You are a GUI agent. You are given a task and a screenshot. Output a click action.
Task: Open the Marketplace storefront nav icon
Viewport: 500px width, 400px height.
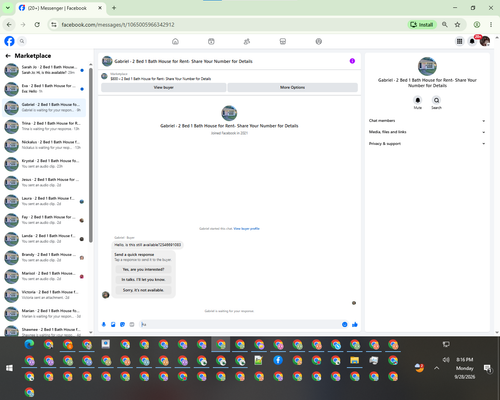283,41
